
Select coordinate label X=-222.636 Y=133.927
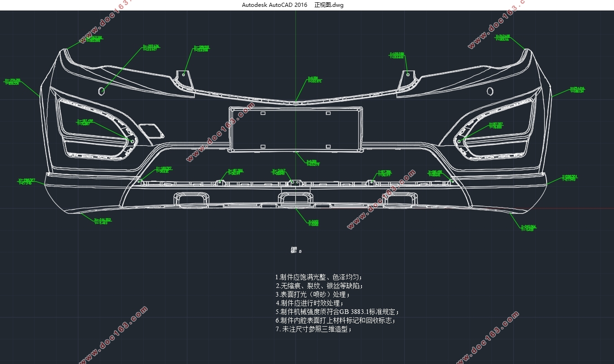coord(151,47)
